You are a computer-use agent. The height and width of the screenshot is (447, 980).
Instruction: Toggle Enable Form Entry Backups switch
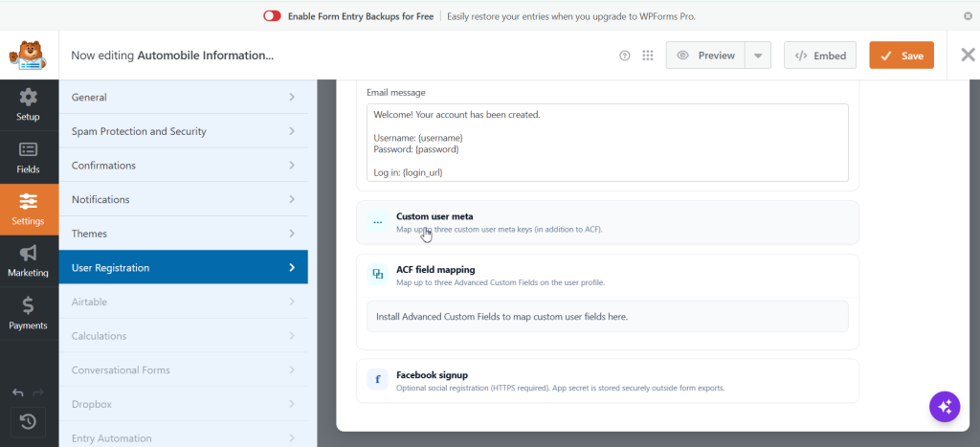[272, 16]
